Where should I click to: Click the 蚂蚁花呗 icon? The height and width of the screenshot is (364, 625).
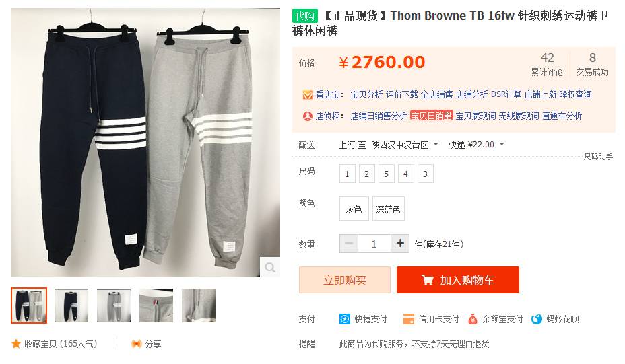click(537, 319)
